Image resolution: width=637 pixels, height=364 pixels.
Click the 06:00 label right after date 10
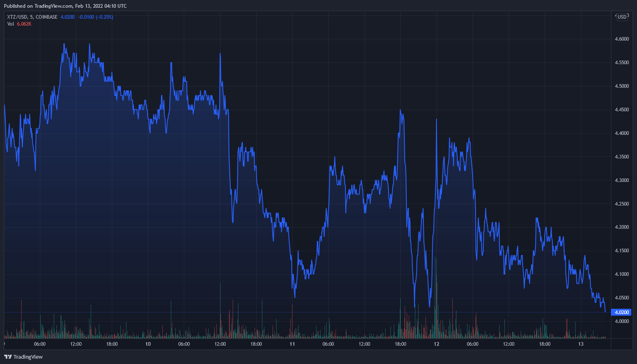[184, 344]
